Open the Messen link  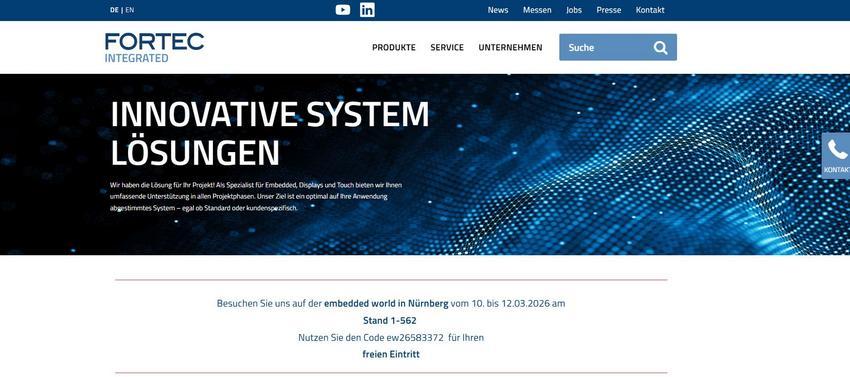[x=537, y=10]
